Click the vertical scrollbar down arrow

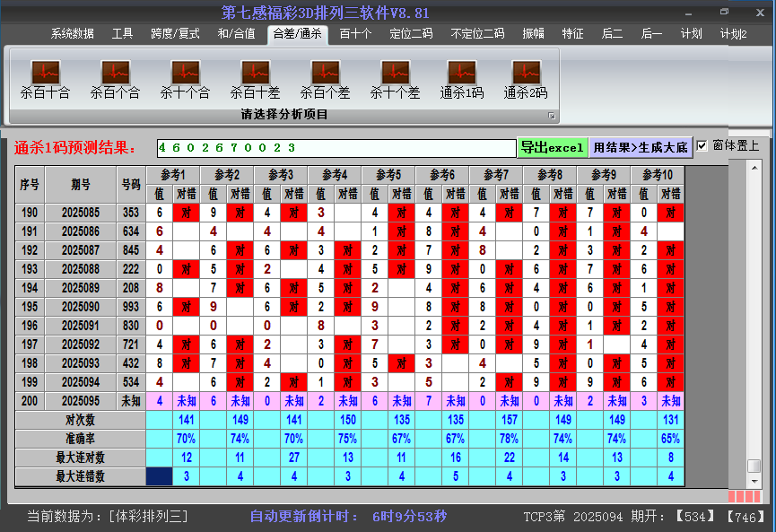[754, 482]
